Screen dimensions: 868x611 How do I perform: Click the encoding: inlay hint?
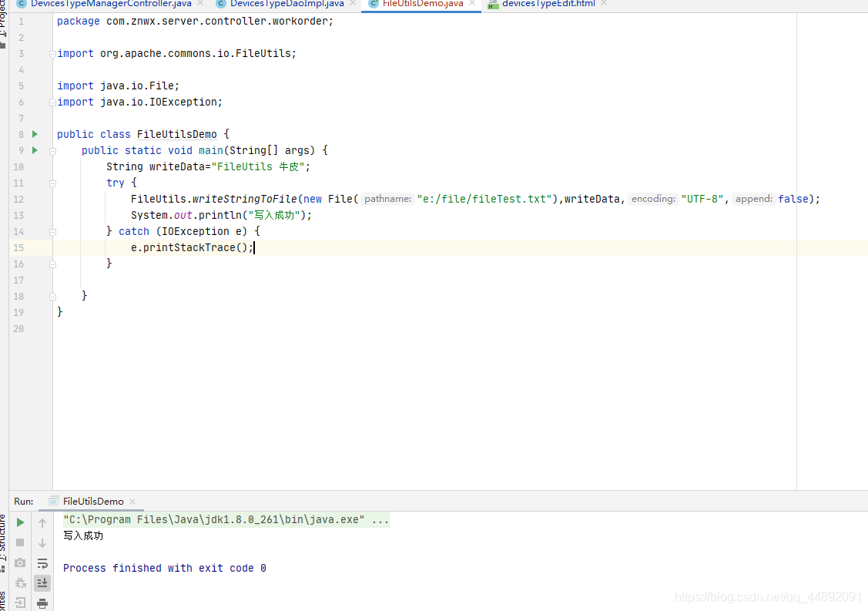pos(653,199)
